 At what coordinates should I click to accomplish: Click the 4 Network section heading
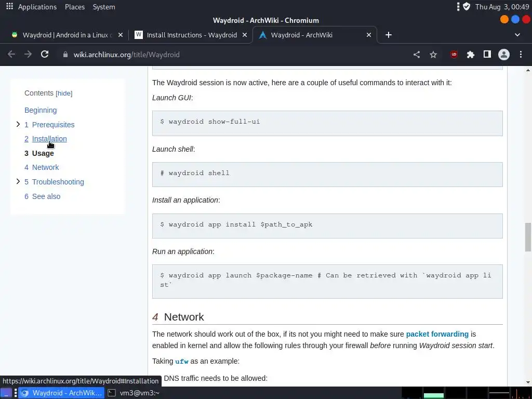pyautogui.click(x=178, y=317)
